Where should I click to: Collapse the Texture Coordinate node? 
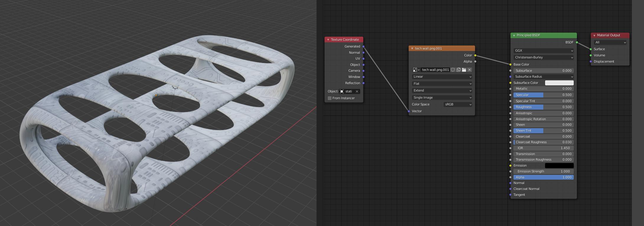coord(328,40)
